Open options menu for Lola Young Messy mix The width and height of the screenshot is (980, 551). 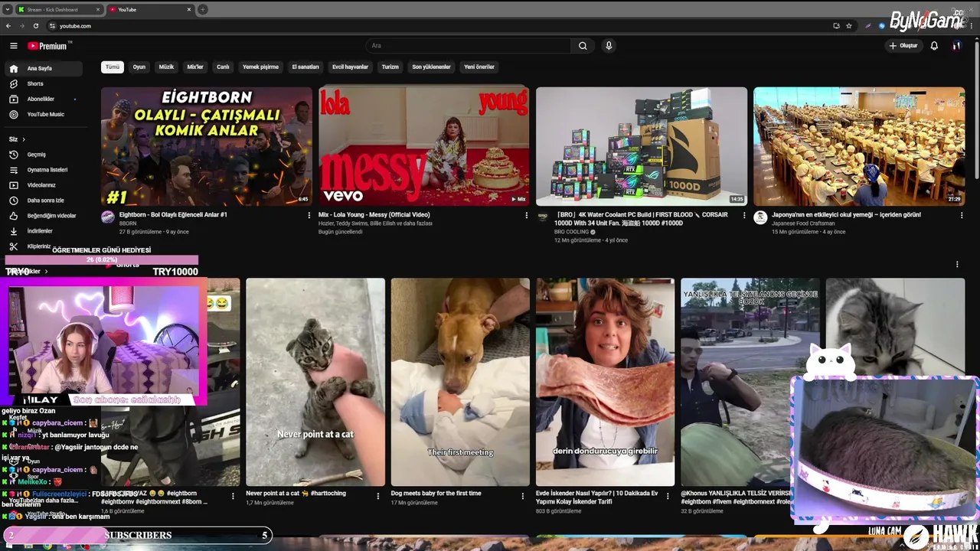pos(527,216)
